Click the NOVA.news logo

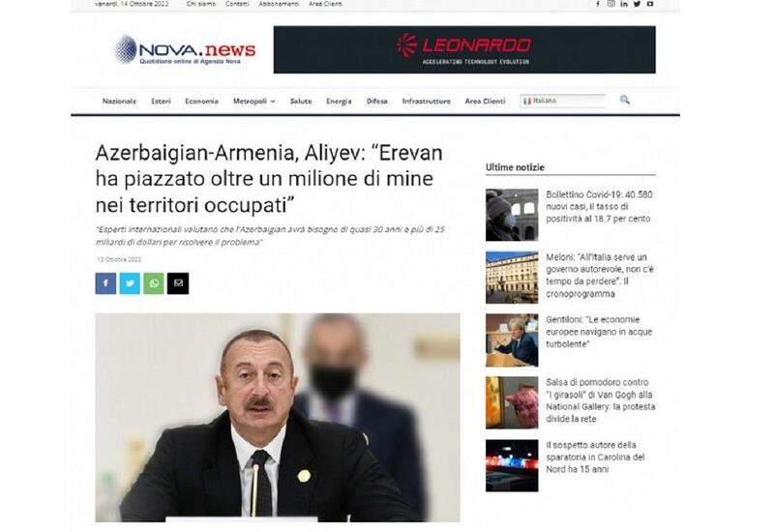tap(185, 50)
